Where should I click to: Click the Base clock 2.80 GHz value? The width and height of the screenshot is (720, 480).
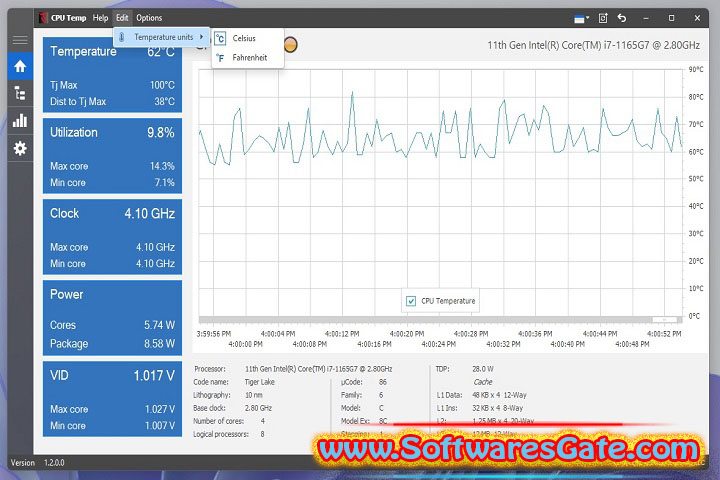coord(258,408)
